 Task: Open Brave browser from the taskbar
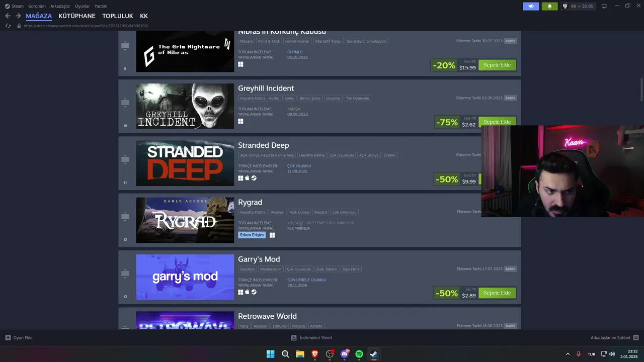pos(315,354)
